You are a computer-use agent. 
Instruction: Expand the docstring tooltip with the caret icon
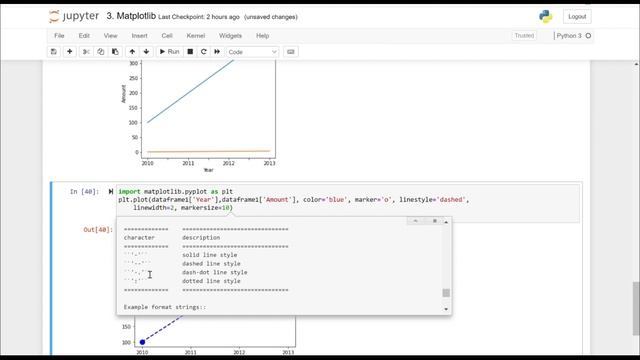click(415, 221)
